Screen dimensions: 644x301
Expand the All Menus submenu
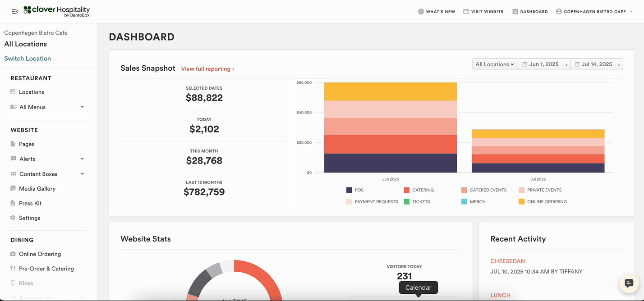click(x=82, y=107)
